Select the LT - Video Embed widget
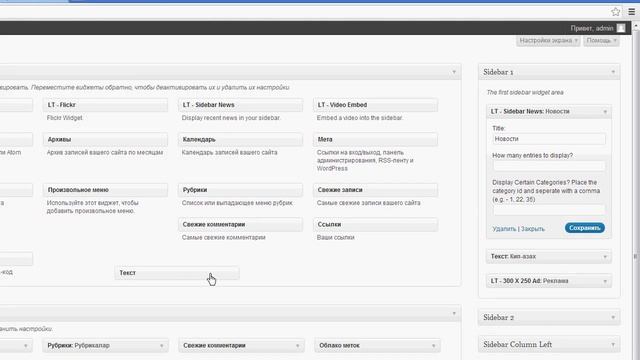640x360 pixels. pos(376,105)
